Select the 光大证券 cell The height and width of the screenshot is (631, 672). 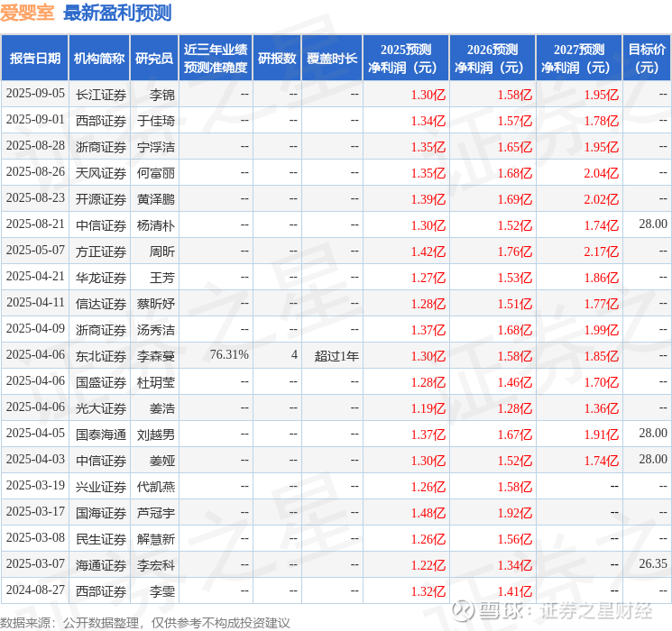point(101,408)
